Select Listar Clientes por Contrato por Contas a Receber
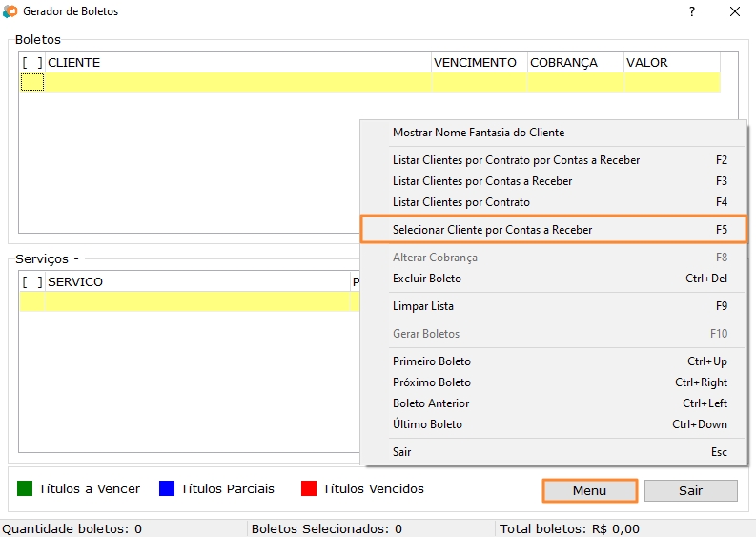Screen dimensions: 756x537 click(x=554, y=160)
